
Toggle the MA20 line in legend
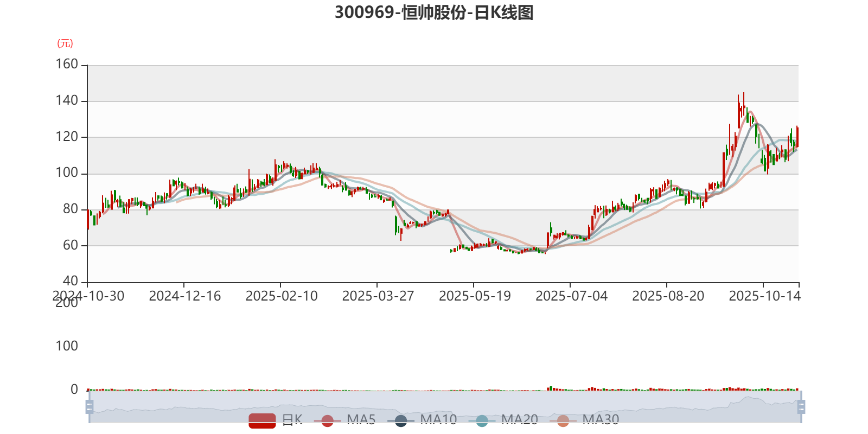(x=503, y=420)
